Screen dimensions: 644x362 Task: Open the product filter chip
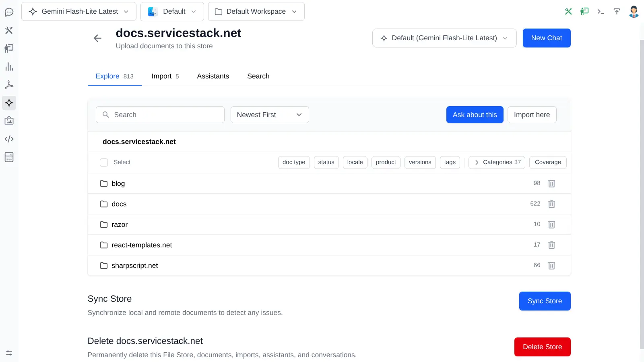pyautogui.click(x=386, y=162)
